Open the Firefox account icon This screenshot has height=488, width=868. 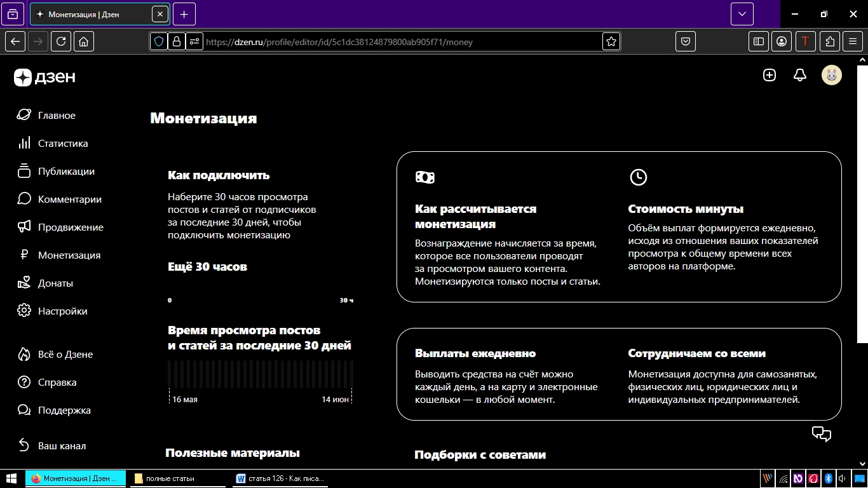pyautogui.click(x=782, y=41)
